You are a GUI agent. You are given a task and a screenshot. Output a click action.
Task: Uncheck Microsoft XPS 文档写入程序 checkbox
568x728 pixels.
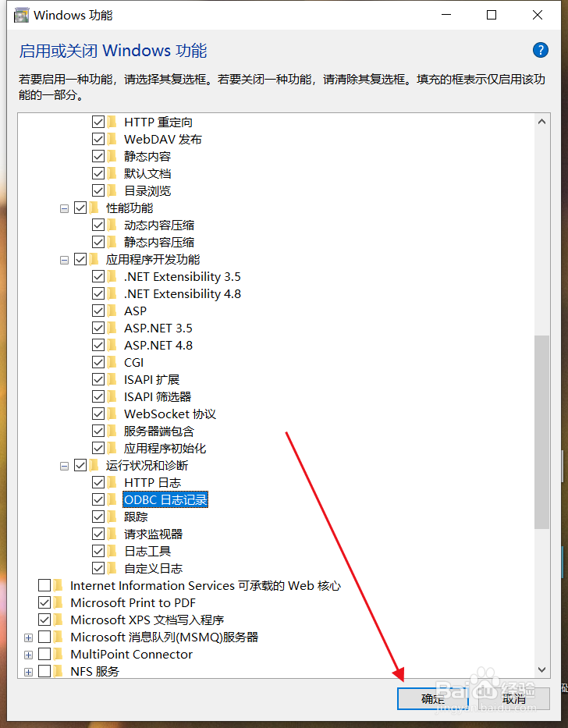click(44, 620)
